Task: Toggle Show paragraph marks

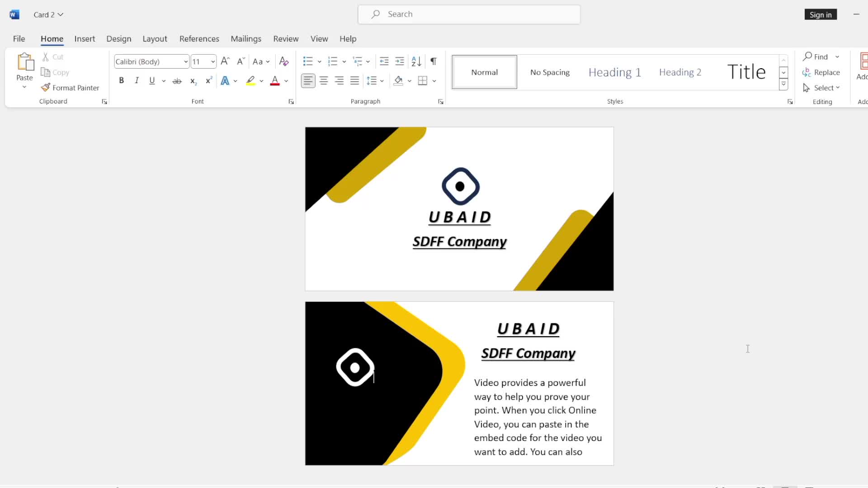Action: [x=434, y=61]
